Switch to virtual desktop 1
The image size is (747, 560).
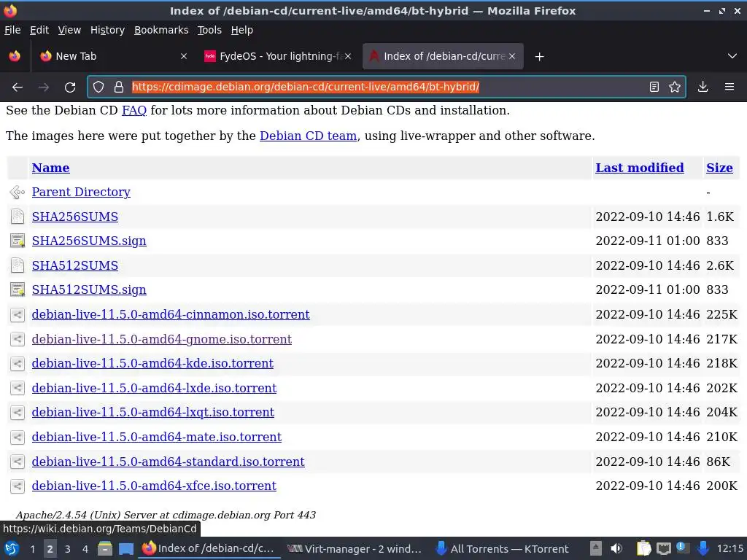point(32,549)
